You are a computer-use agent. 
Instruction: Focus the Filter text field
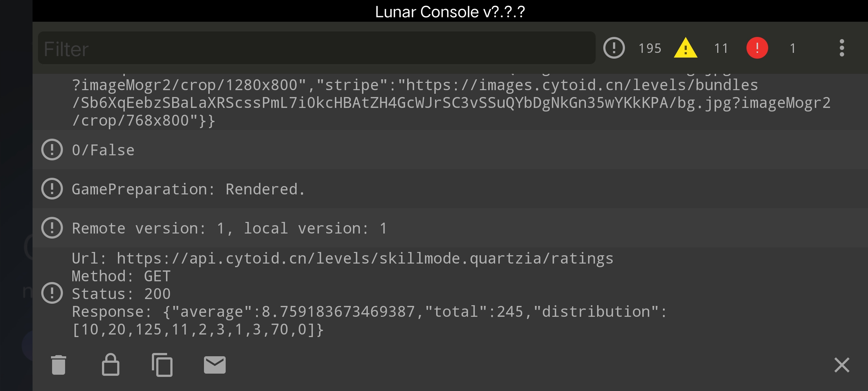[x=317, y=48]
